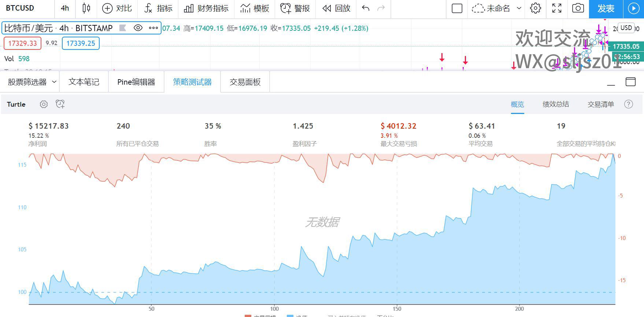Open more options for symbol legend
Viewport: 644px width, 317px height.
point(153,28)
